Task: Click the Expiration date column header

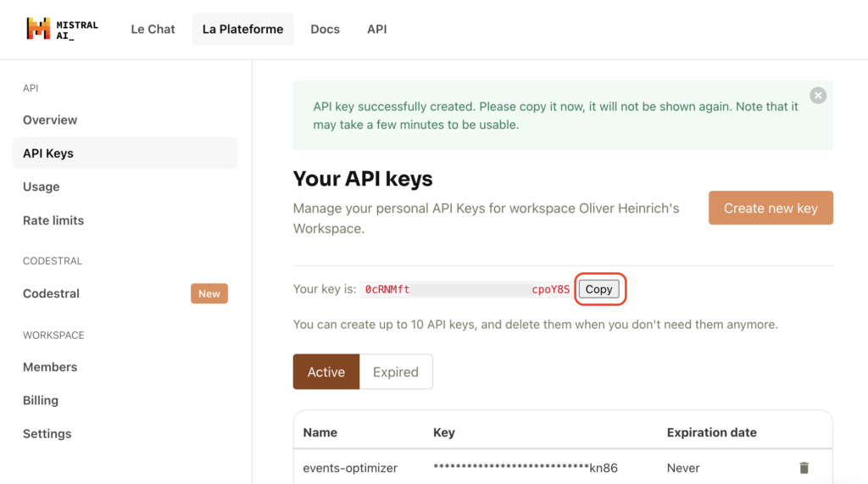Action: pos(711,432)
